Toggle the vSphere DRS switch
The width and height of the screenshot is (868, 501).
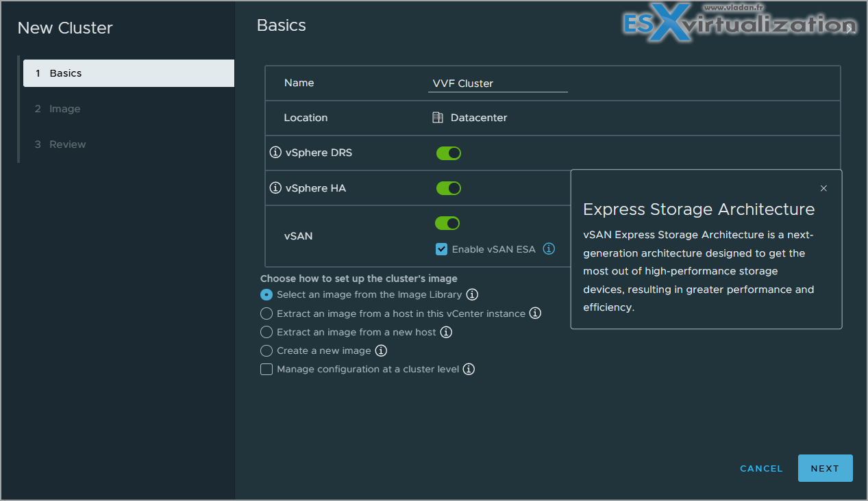449,153
